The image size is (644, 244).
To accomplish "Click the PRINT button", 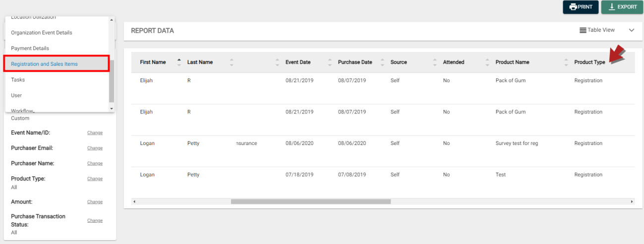I will [581, 7].
